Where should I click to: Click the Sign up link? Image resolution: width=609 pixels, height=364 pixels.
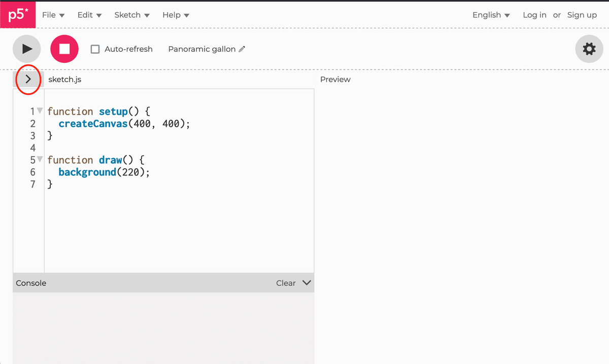tap(582, 15)
